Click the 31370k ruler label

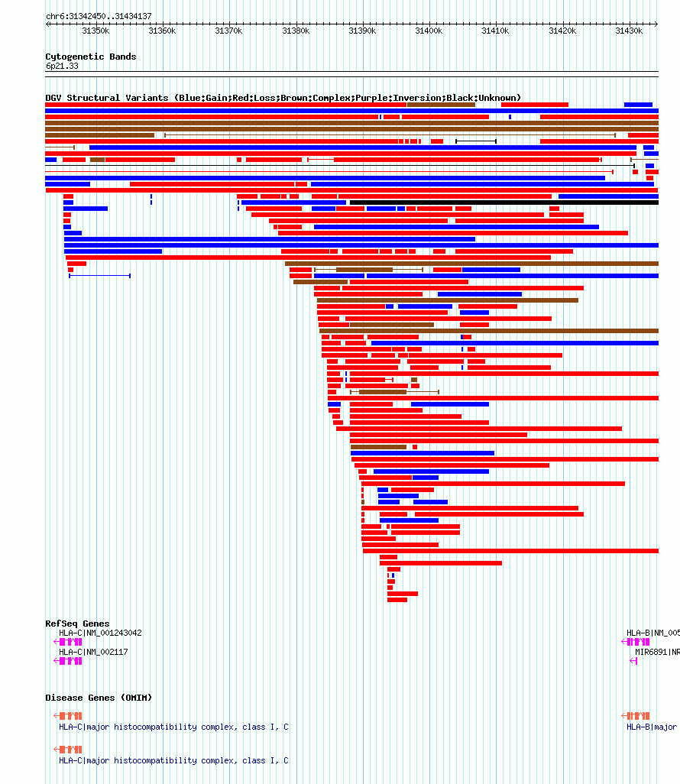228,31
